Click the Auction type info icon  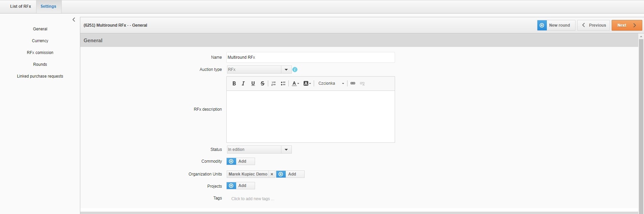click(x=295, y=70)
